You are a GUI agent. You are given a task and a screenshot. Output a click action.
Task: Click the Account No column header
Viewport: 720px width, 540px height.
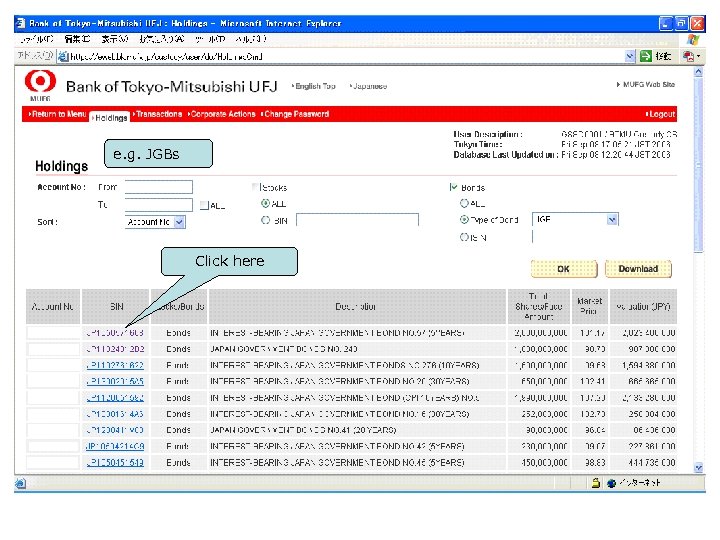coord(53,306)
